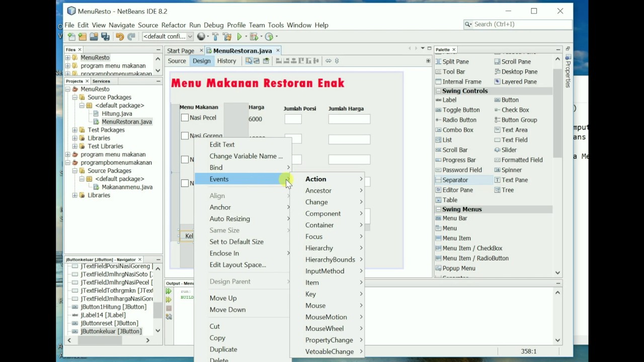644x362 pixels.
Task: Open the Run Project dropdown arrow
Action: 246,37
